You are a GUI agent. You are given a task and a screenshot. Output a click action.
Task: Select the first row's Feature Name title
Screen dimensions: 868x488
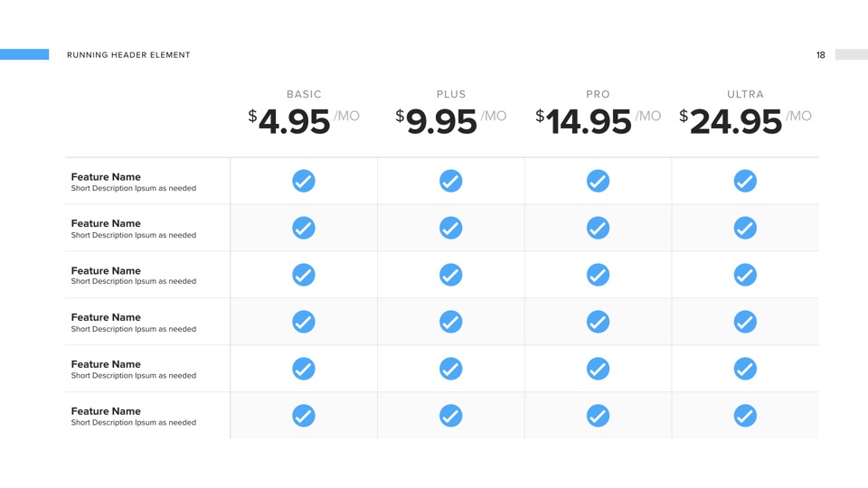pyautogui.click(x=106, y=176)
